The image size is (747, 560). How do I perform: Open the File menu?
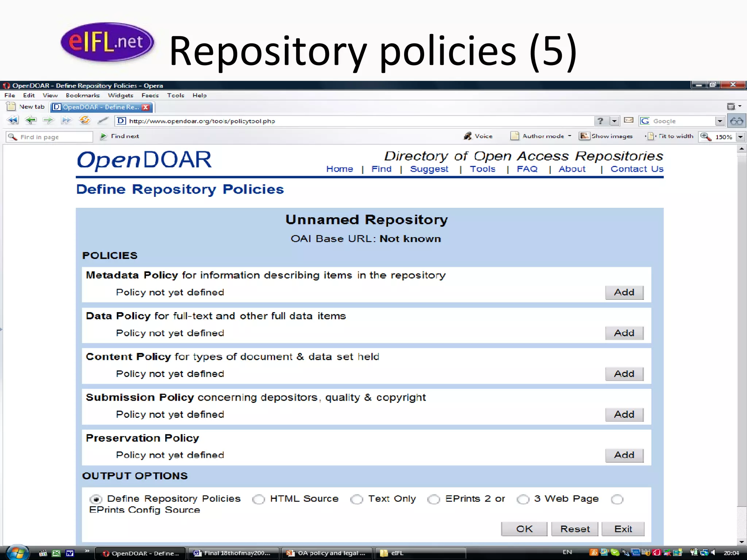10,95
